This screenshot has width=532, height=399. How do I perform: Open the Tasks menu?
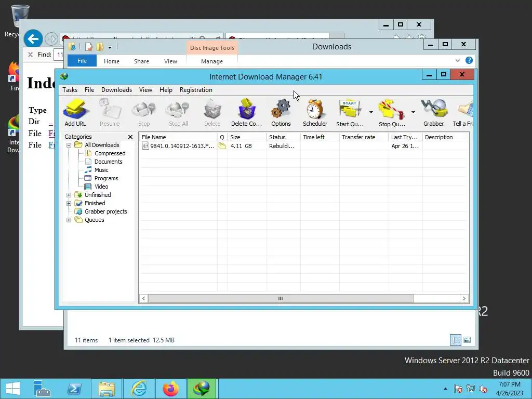pyautogui.click(x=70, y=90)
